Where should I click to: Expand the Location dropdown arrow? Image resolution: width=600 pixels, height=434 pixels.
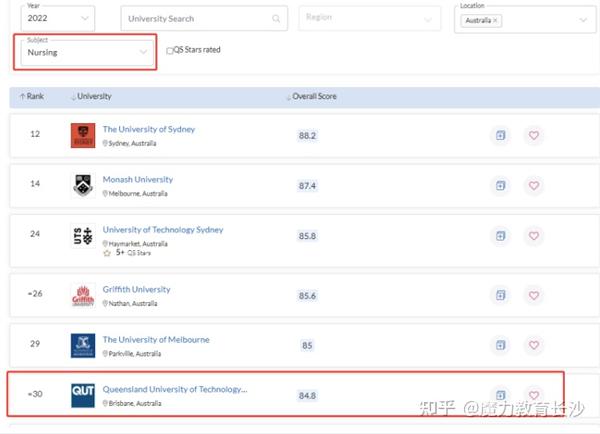(583, 20)
